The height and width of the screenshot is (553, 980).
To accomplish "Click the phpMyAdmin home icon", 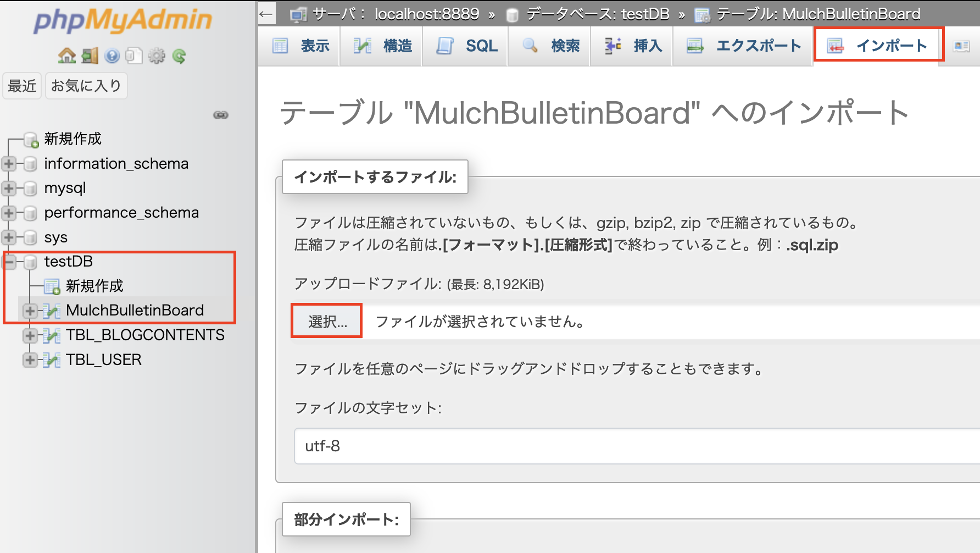I will coord(66,55).
